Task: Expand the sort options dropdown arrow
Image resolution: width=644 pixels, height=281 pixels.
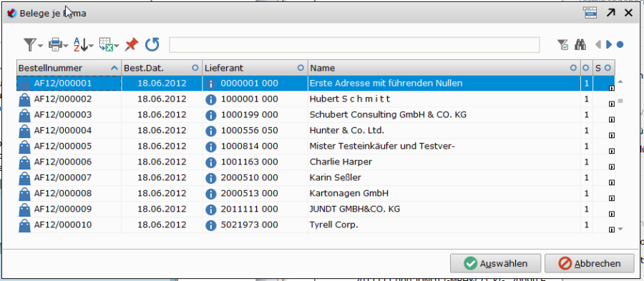Action: (x=91, y=46)
